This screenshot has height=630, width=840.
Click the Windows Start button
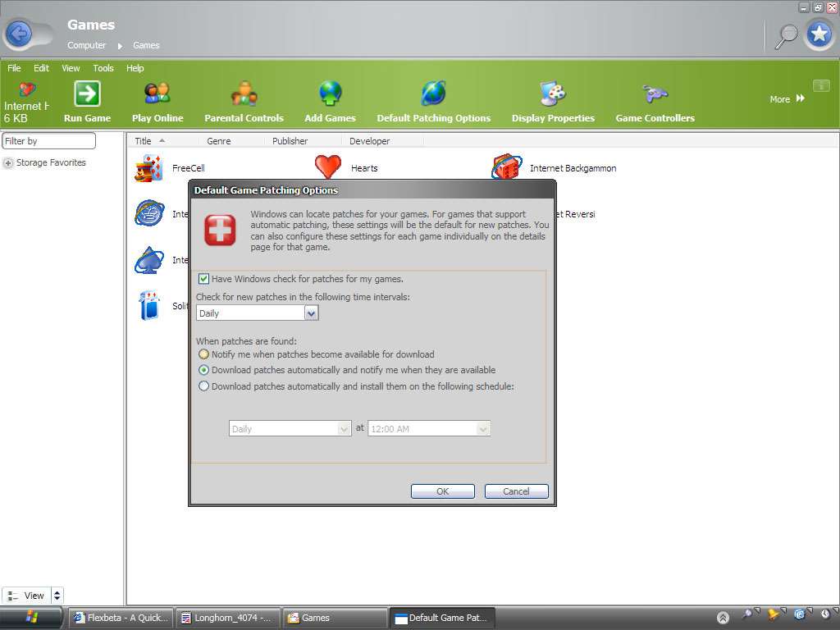(x=32, y=617)
